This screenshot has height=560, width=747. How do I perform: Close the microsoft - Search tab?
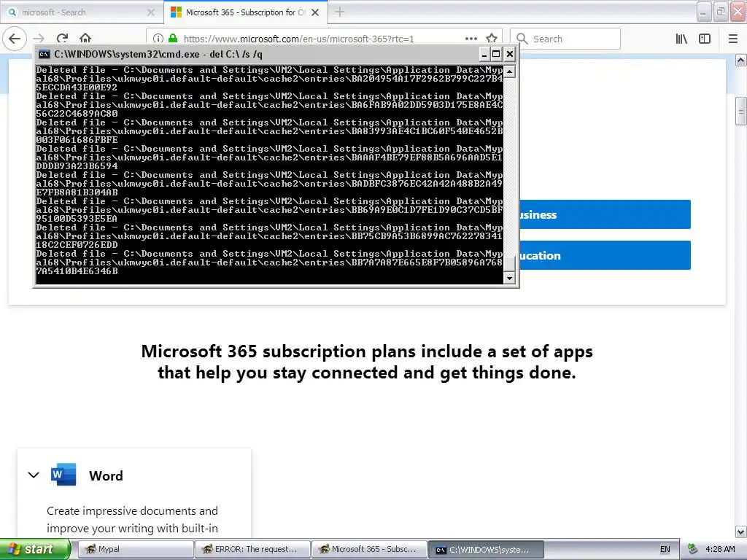click(151, 12)
